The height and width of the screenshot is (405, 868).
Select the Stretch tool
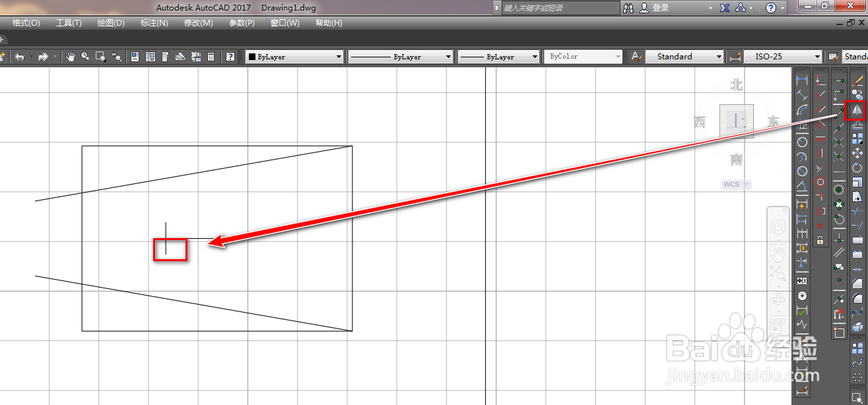pos(857,197)
